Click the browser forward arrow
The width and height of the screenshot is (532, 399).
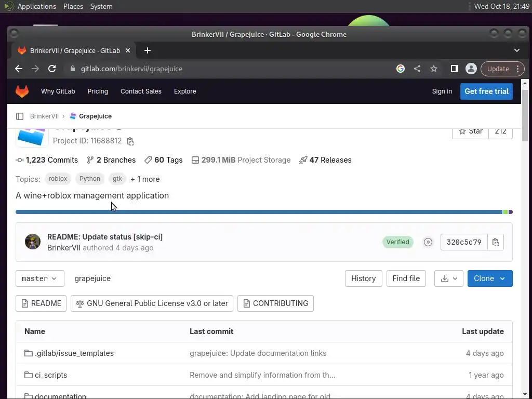[35, 69]
